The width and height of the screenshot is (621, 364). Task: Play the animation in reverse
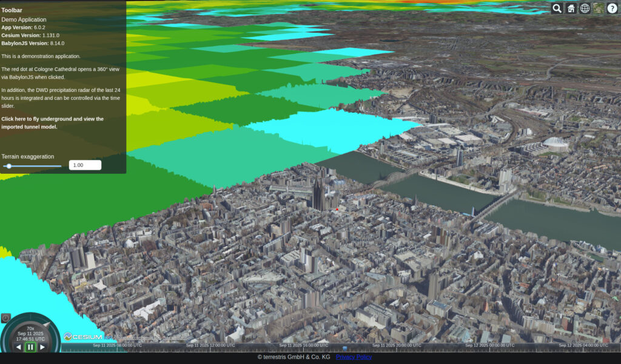pos(18,347)
